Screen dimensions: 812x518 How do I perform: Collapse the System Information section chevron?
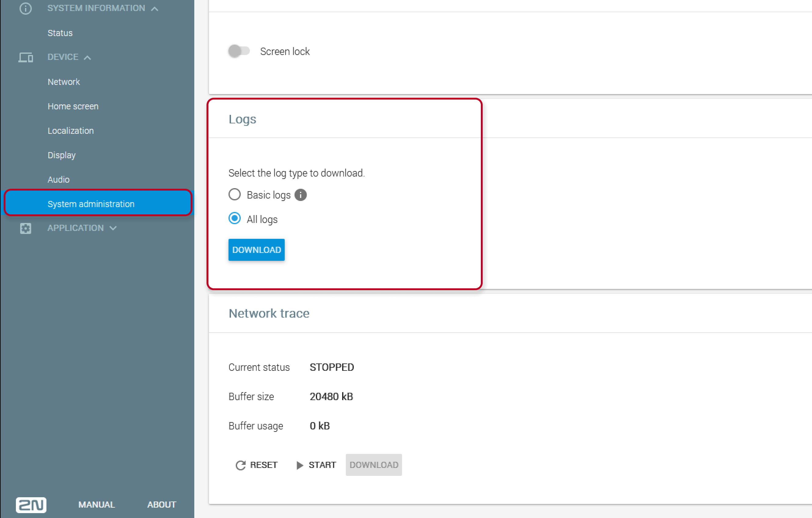(155, 9)
